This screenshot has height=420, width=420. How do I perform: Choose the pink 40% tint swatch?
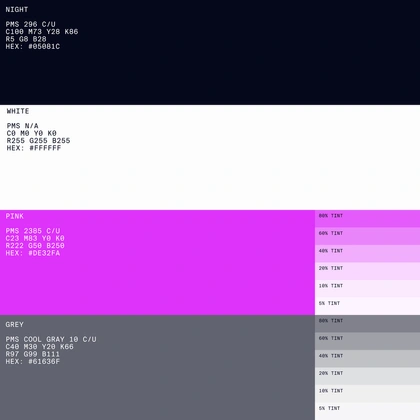(x=367, y=254)
